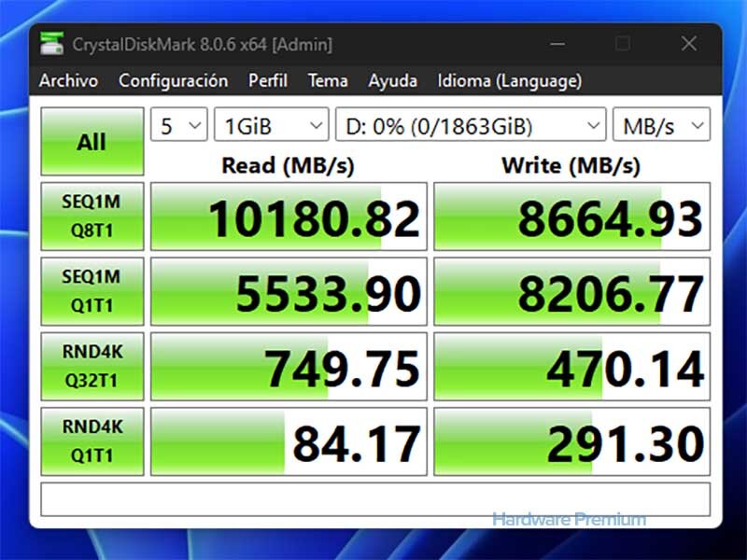Open the Archivo menu
The image size is (747, 560).
click(x=68, y=80)
